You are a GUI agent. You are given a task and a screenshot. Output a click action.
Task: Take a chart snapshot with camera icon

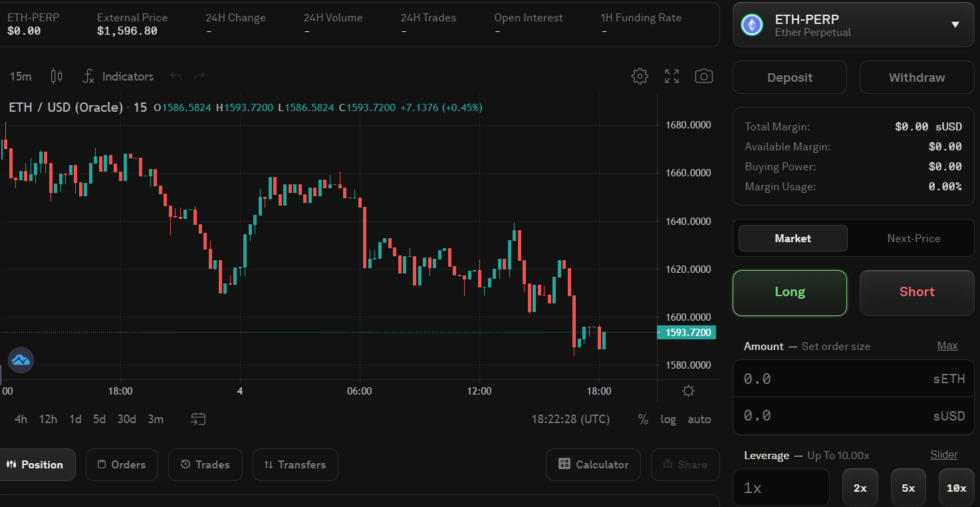[x=703, y=77]
